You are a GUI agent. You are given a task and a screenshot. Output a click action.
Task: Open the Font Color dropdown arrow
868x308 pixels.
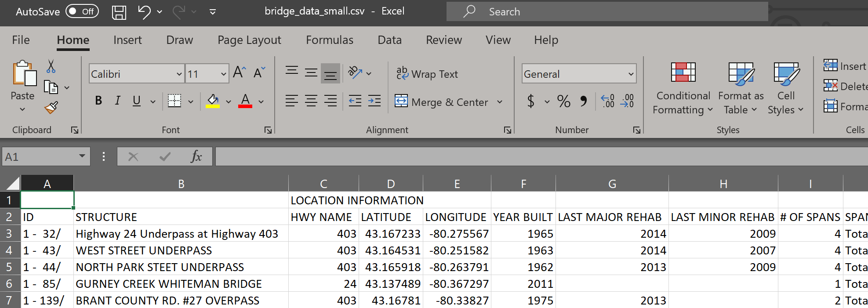[261, 101]
